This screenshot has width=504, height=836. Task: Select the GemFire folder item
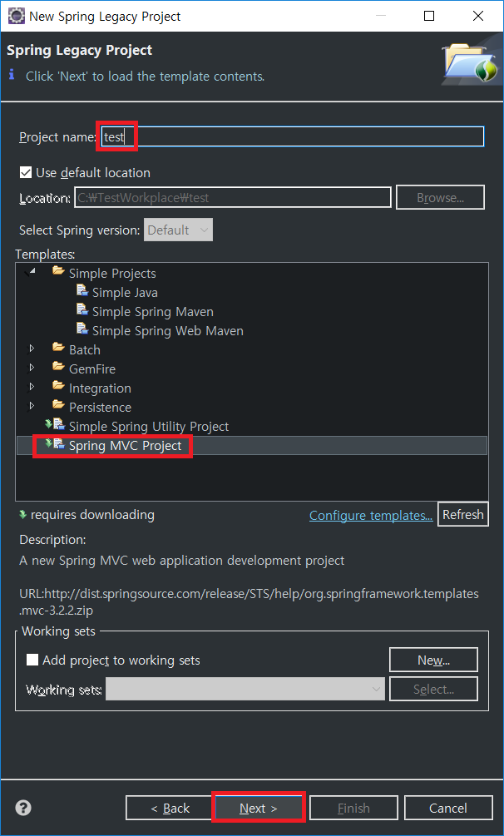(91, 369)
